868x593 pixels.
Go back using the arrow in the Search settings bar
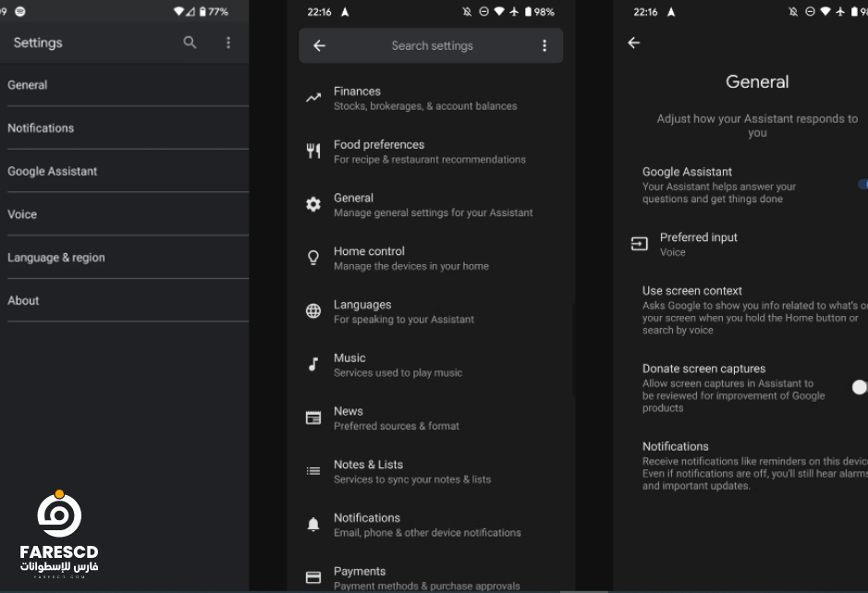click(x=320, y=46)
